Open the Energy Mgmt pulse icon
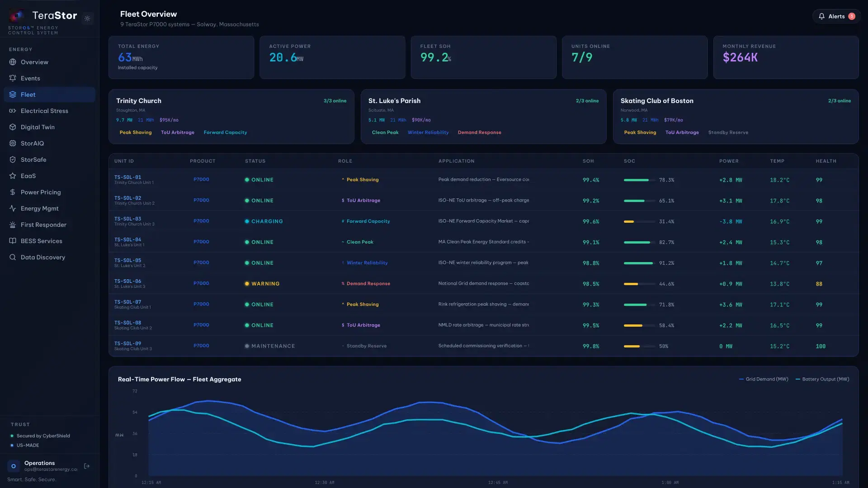This screenshot has width=868, height=488. click(13, 208)
